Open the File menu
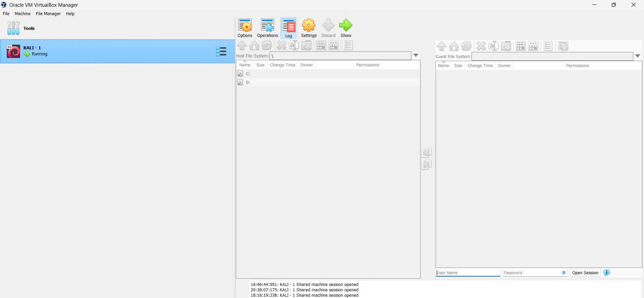Screen dimensions: 644x298 tap(6, 14)
